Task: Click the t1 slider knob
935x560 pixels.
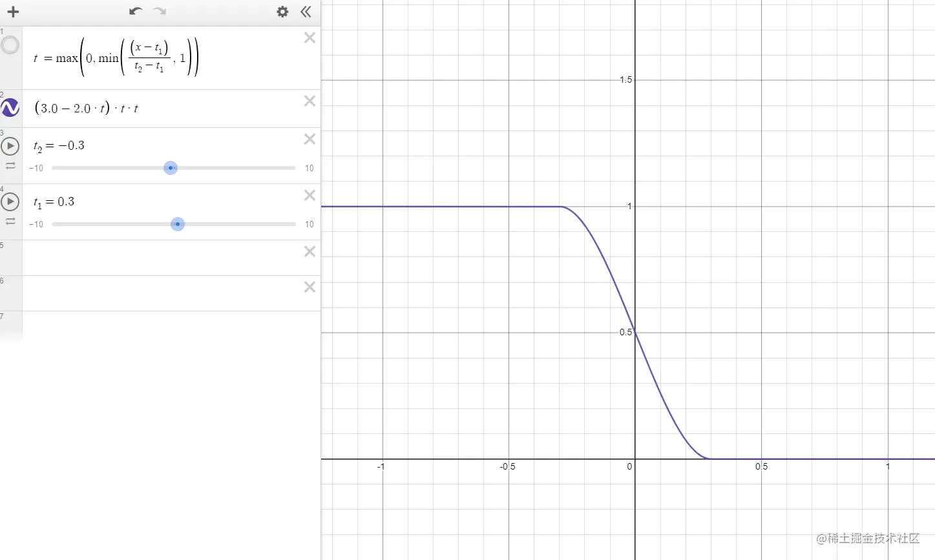Action: 178,224
